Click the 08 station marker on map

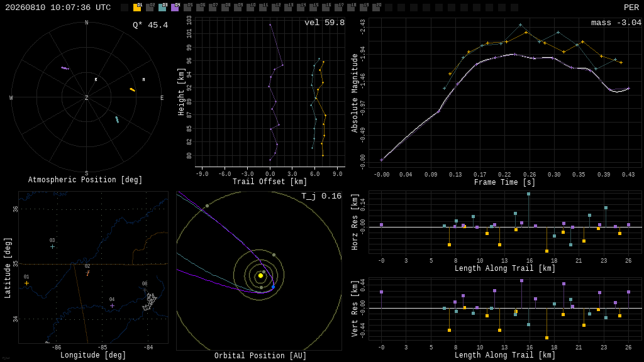pos(145,290)
